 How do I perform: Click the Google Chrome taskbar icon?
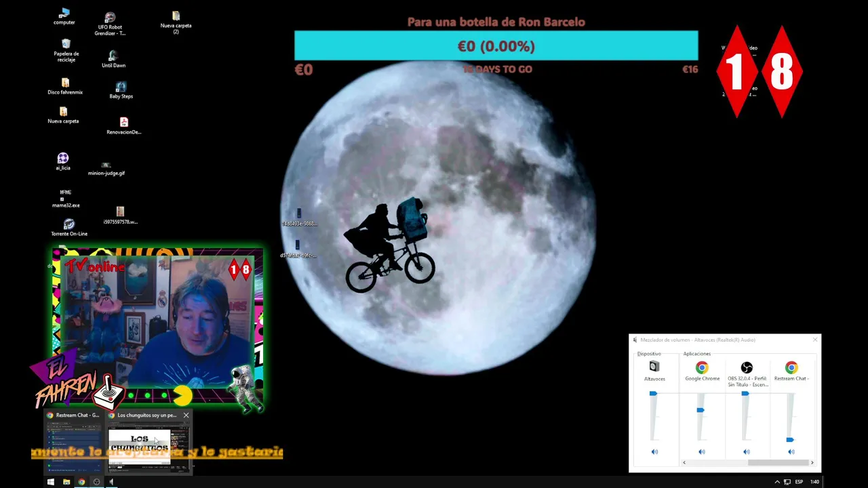pos(81,482)
